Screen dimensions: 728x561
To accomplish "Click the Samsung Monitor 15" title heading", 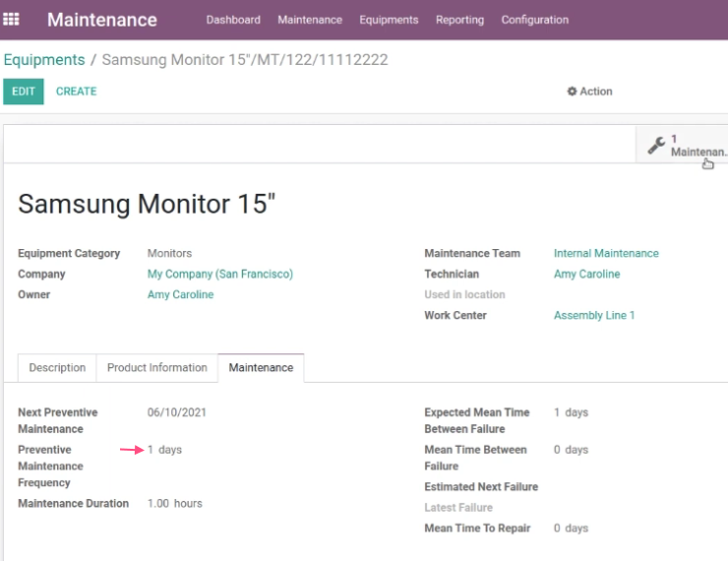I will coord(147,204).
